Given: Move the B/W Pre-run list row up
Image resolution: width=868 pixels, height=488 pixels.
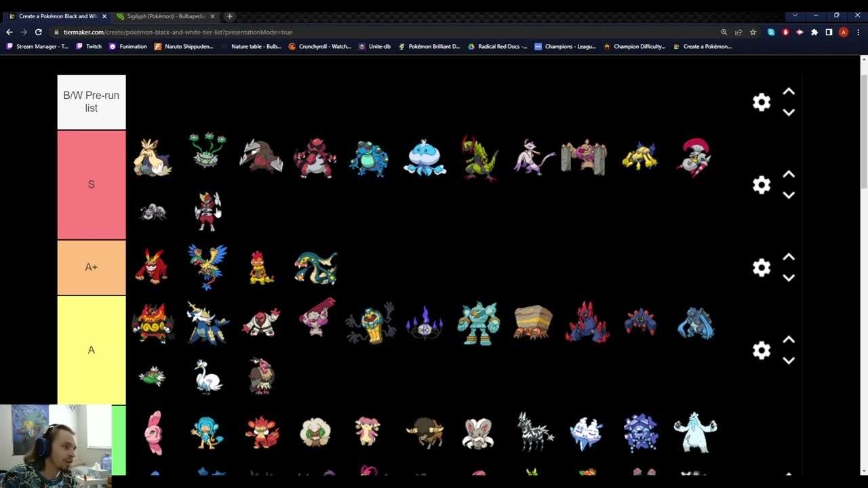Looking at the screenshot, I should pyautogui.click(x=789, y=91).
